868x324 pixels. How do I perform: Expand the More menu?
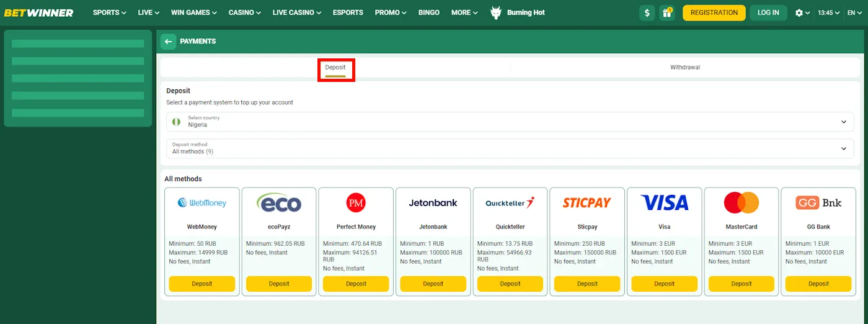[x=464, y=12]
